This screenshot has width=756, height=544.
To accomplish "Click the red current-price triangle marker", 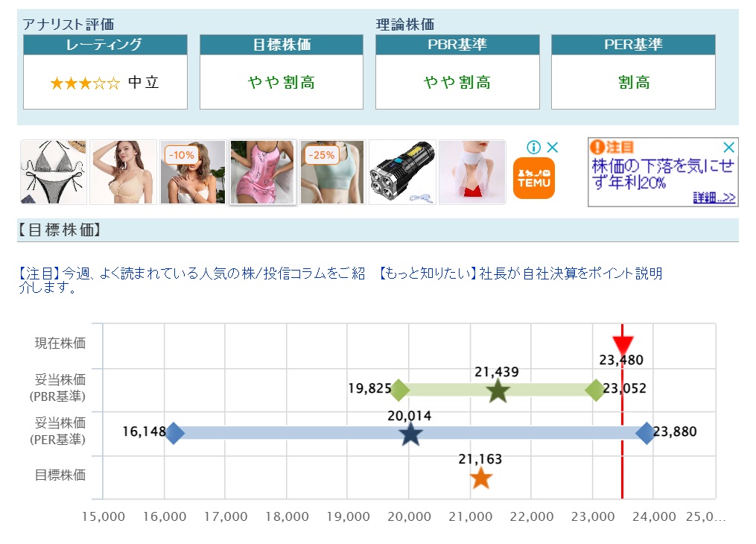I will pyautogui.click(x=623, y=345).
